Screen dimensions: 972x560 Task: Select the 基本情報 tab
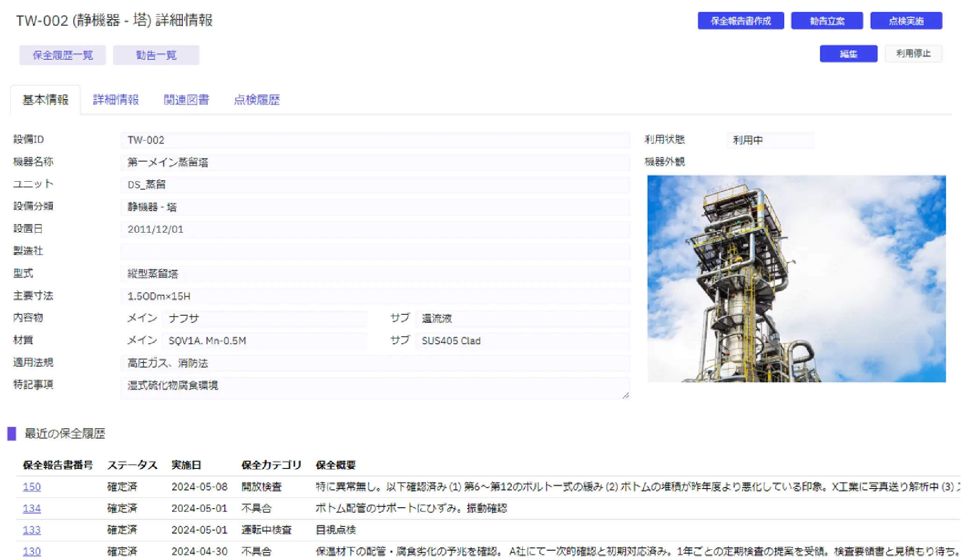pos(45,99)
